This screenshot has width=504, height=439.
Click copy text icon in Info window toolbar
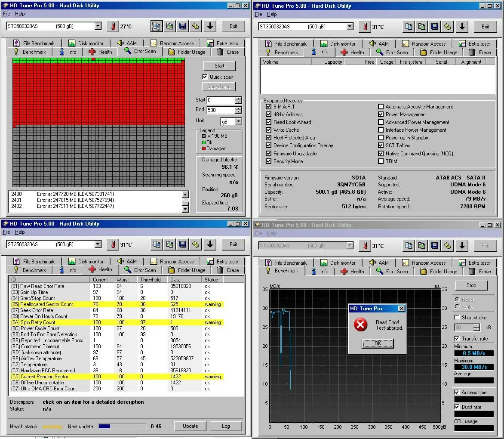pyautogui.click(x=409, y=27)
